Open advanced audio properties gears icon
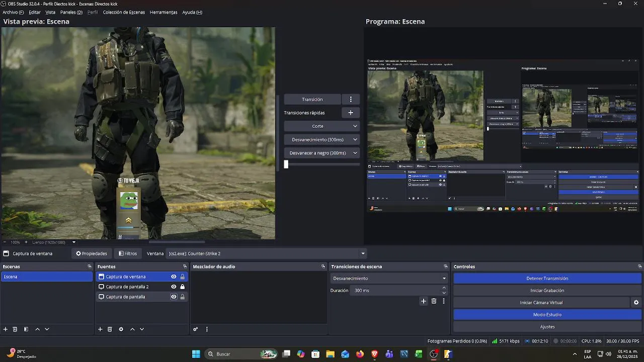644x362 pixels. [x=196, y=329]
